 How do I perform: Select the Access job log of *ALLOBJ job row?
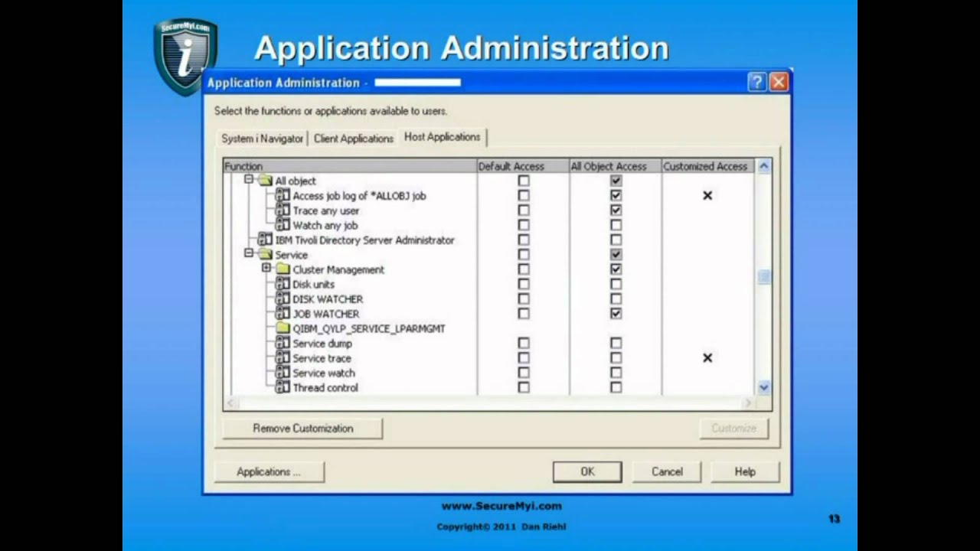point(359,196)
